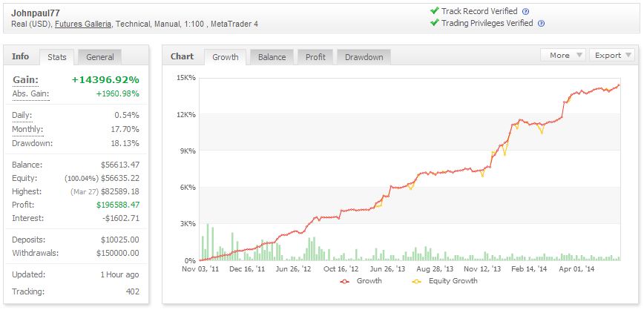Switch to the Stats tab
The width and height of the screenshot is (644, 310).
57,57
